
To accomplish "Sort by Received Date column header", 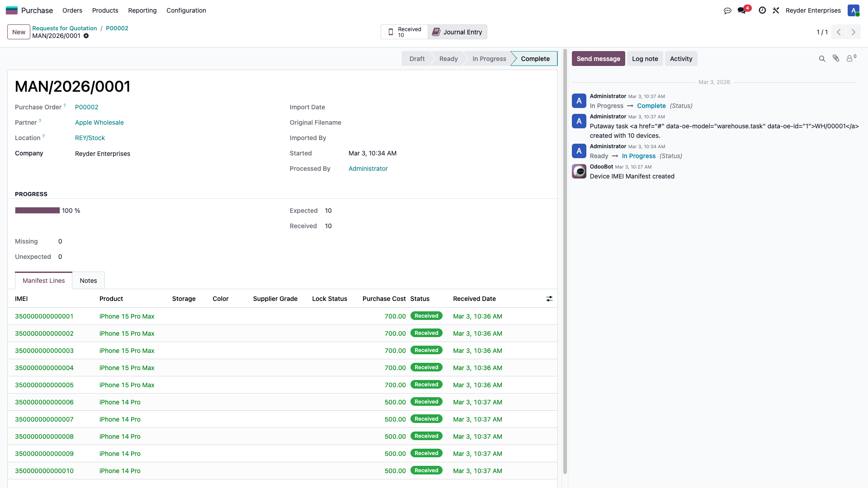I will coord(475,299).
